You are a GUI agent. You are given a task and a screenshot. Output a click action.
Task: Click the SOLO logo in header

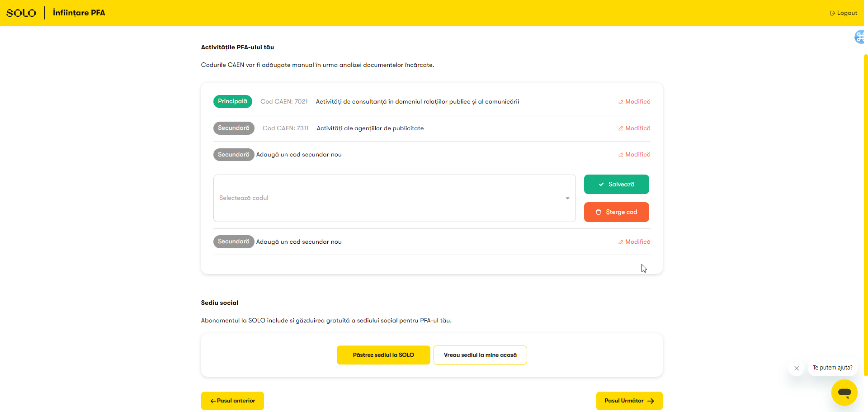click(x=21, y=13)
